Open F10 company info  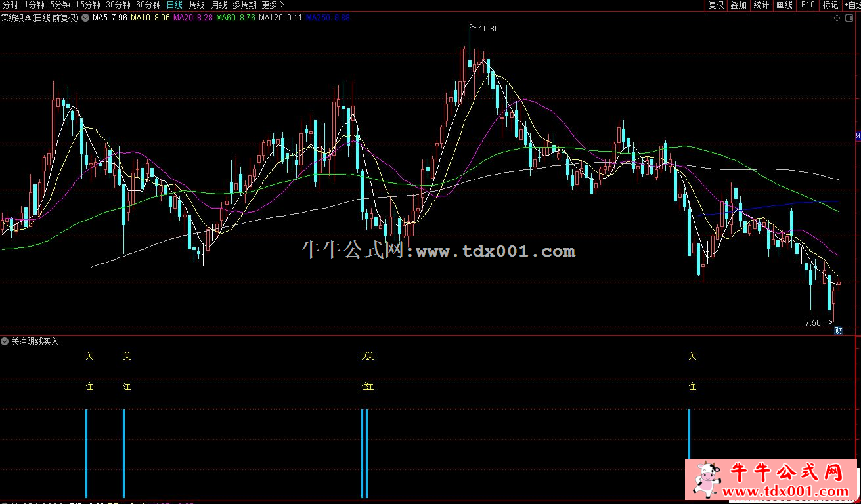click(x=807, y=5)
